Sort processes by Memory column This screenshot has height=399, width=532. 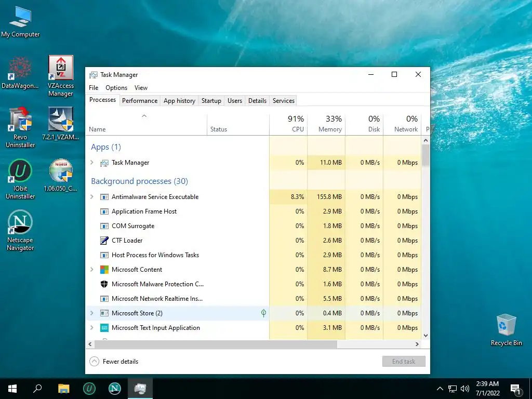coord(326,124)
